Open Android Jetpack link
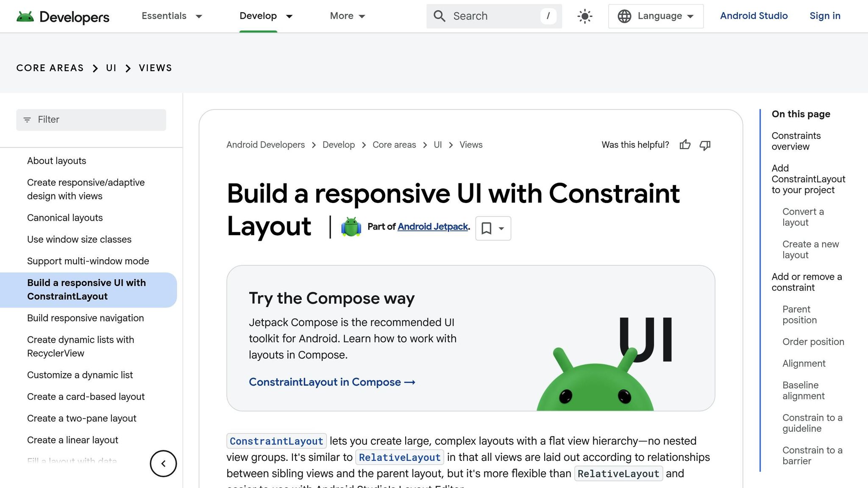Viewport: 868px width, 488px height. (432, 227)
